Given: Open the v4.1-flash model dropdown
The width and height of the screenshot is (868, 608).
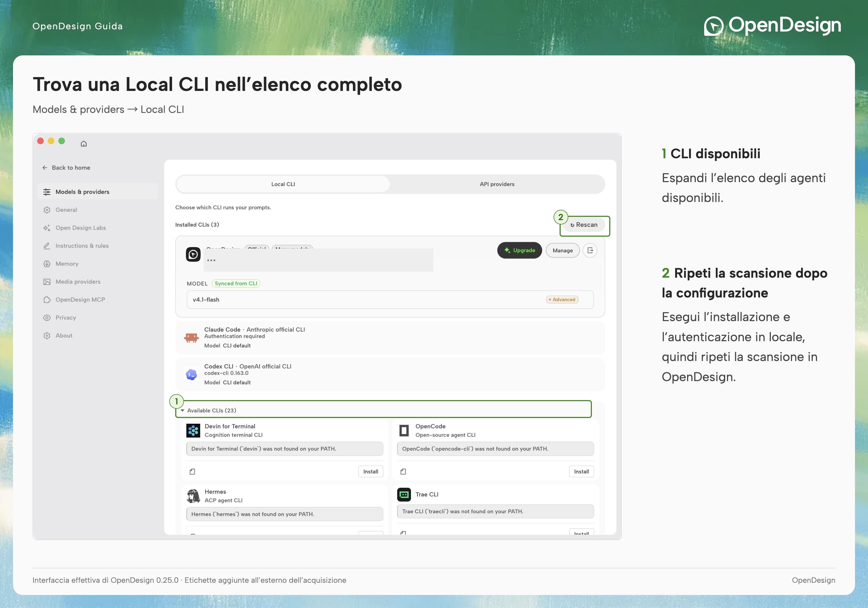Looking at the screenshot, I should (x=390, y=300).
